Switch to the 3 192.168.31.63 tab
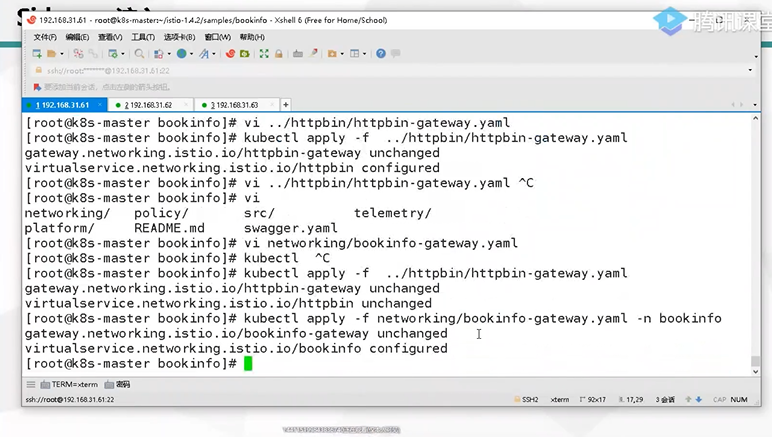The image size is (772, 437). [237, 105]
